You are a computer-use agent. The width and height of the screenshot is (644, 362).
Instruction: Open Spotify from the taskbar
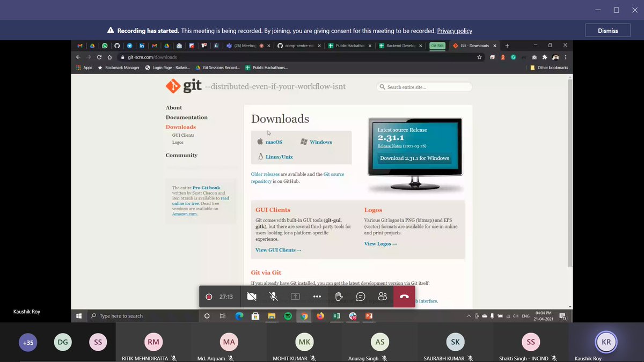288,316
